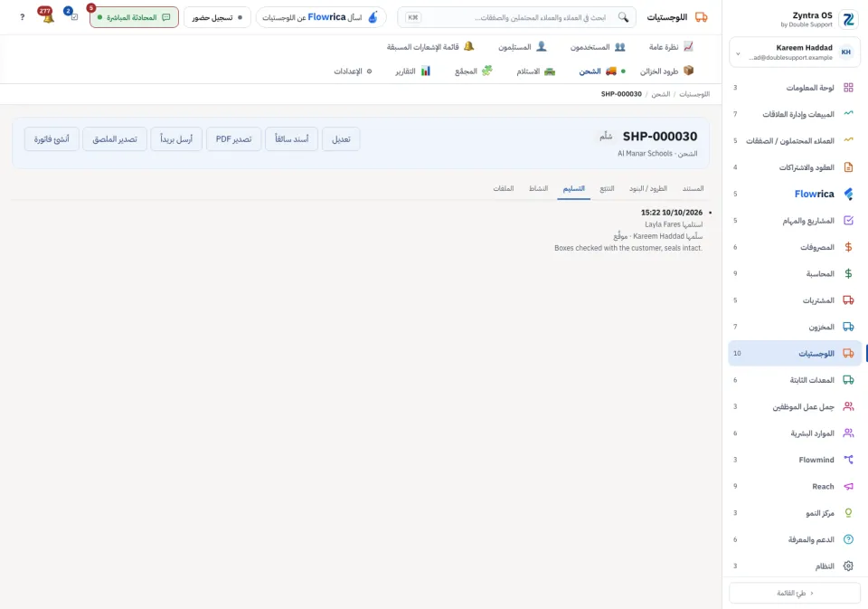Expand Kareem Haddad account dropdown
The height and width of the screenshot is (609, 868).
tap(795, 52)
